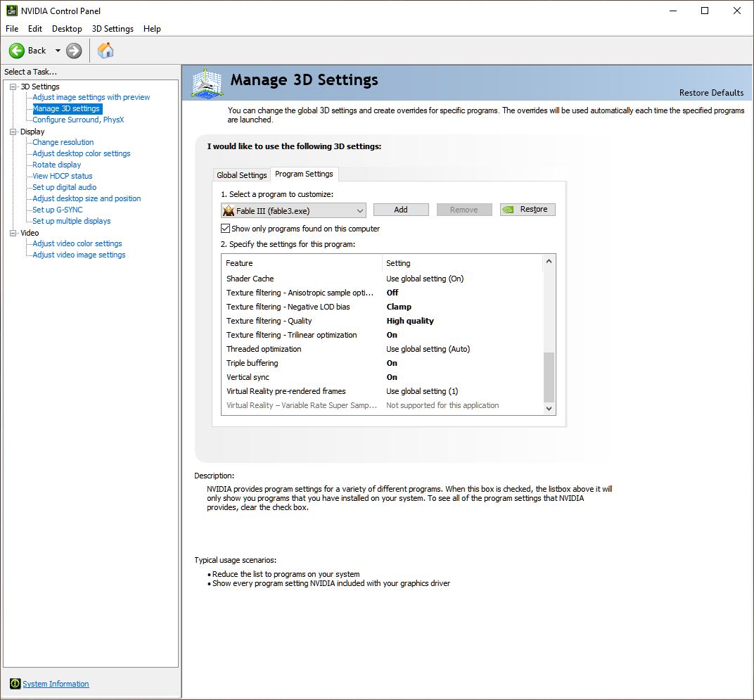Click the Add program button

coord(401,210)
